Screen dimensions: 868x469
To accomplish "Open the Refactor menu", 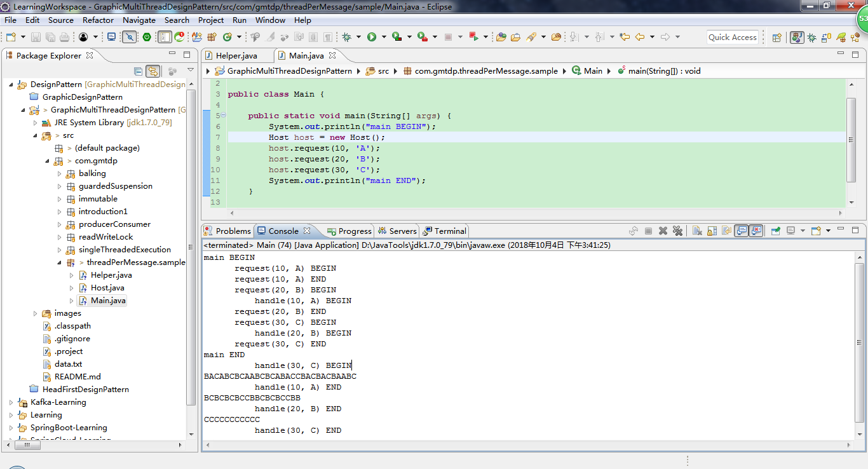I will pyautogui.click(x=98, y=20).
